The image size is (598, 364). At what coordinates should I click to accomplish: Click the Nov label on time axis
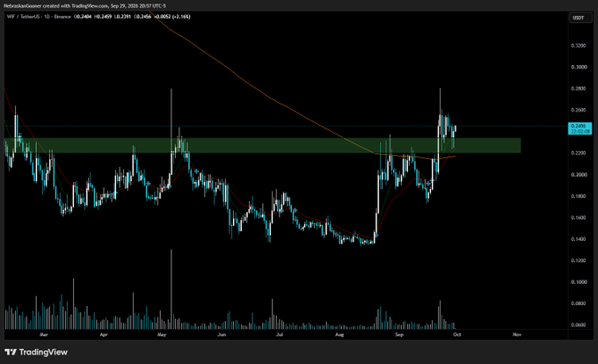coord(517,335)
